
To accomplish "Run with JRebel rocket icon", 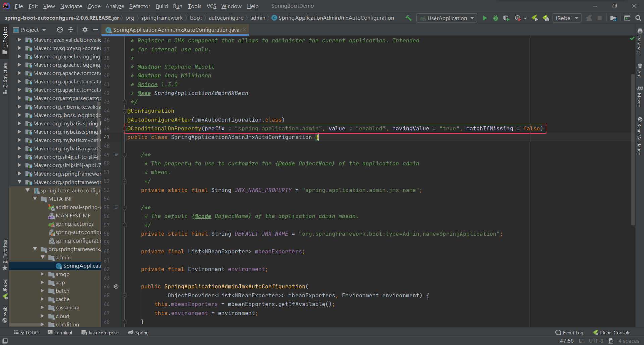I will pyautogui.click(x=535, y=18).
